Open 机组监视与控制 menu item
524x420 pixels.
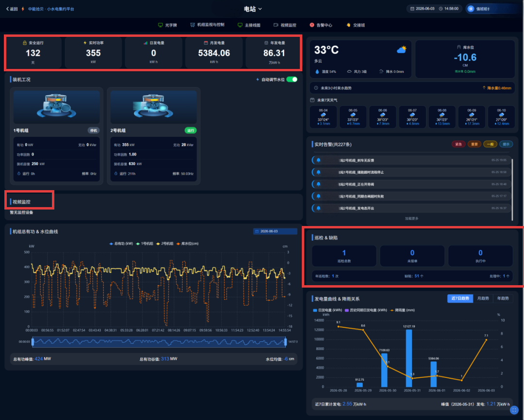tap(207, 25)
